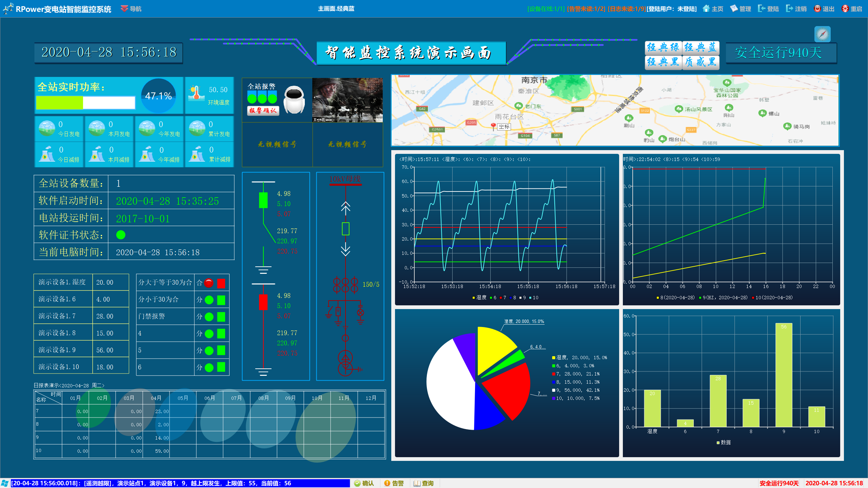
Task: Expand the 导航 navigation dropdown
Action: point(131,9)
